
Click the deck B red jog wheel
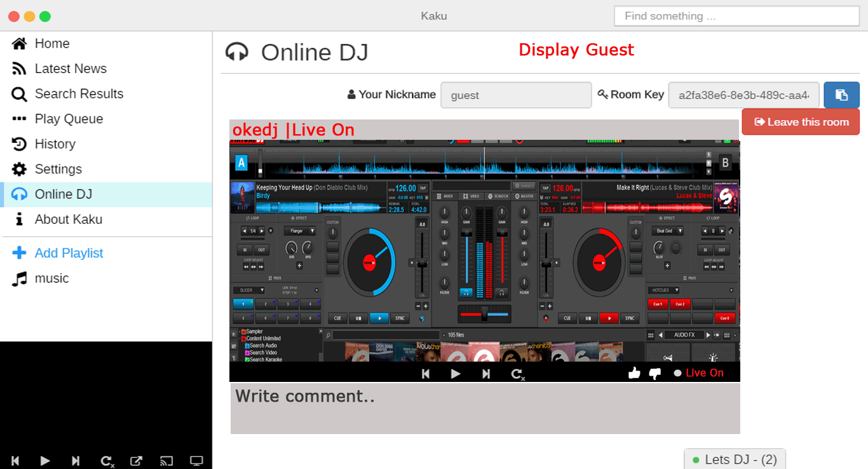(599, 261)
